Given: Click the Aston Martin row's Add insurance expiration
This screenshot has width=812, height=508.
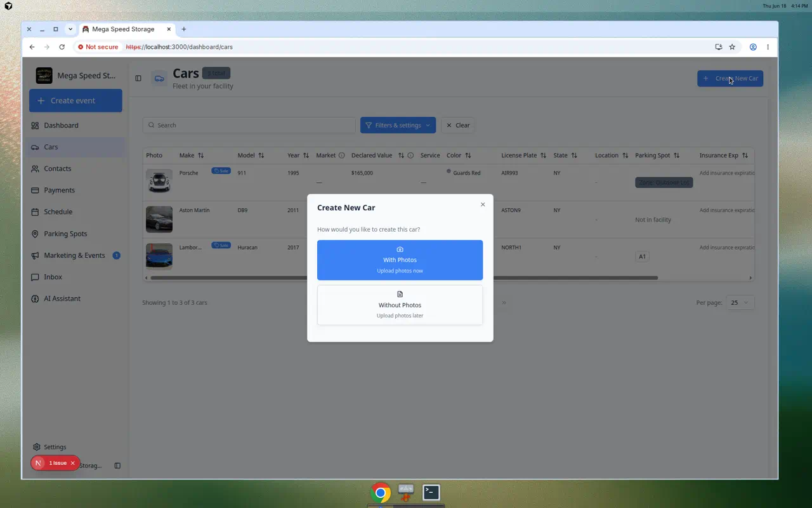Looking at the screenshot, I should (x=727, y=210).
